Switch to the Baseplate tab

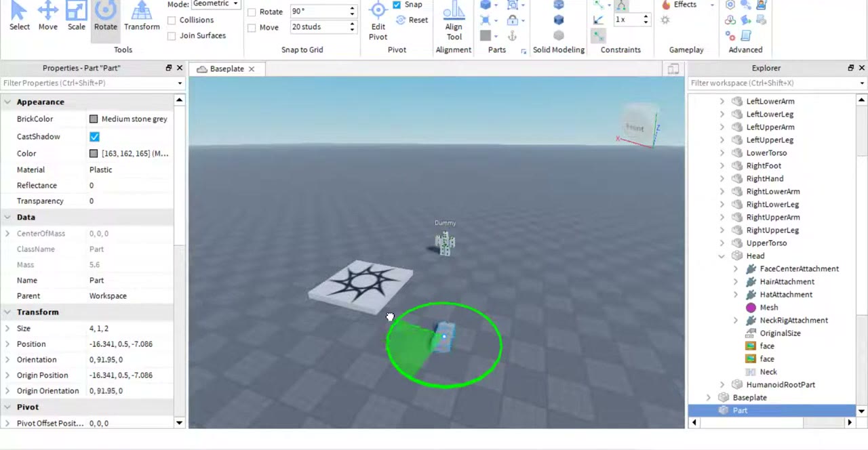pos(226,69)
